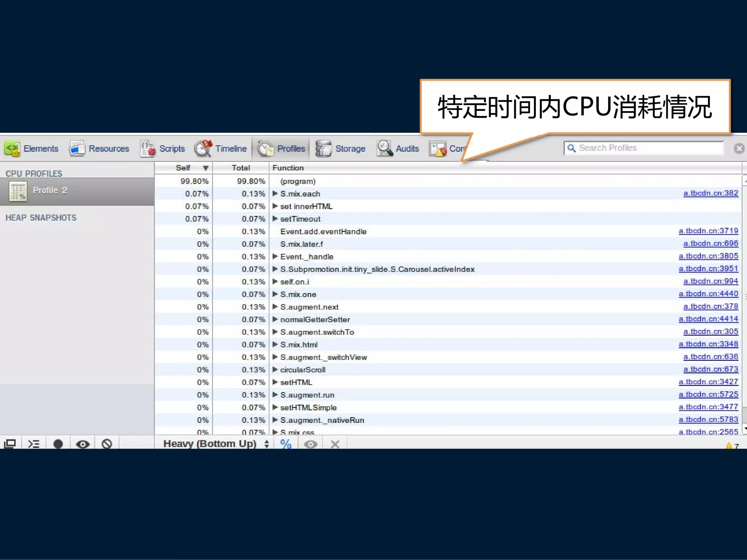
Task: Select the Storage panel icon
Action: [x=323, y=149]
